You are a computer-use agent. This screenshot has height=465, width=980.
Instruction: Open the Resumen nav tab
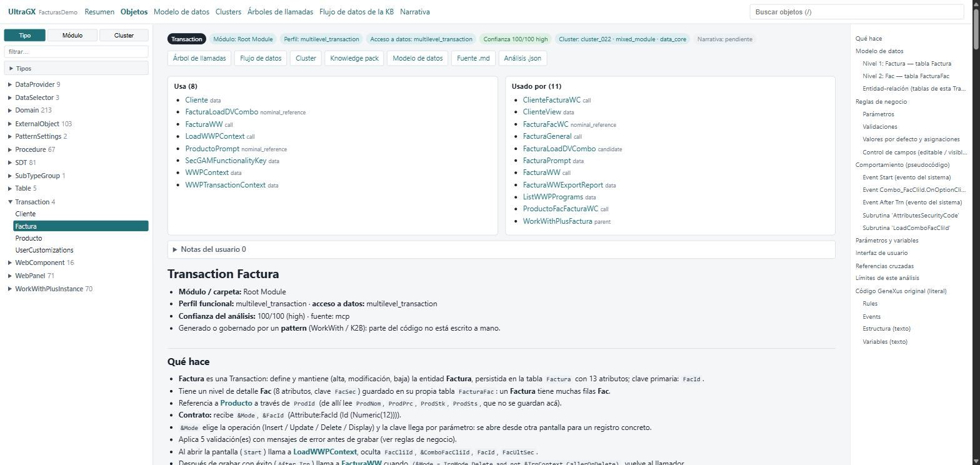(99, 12)
